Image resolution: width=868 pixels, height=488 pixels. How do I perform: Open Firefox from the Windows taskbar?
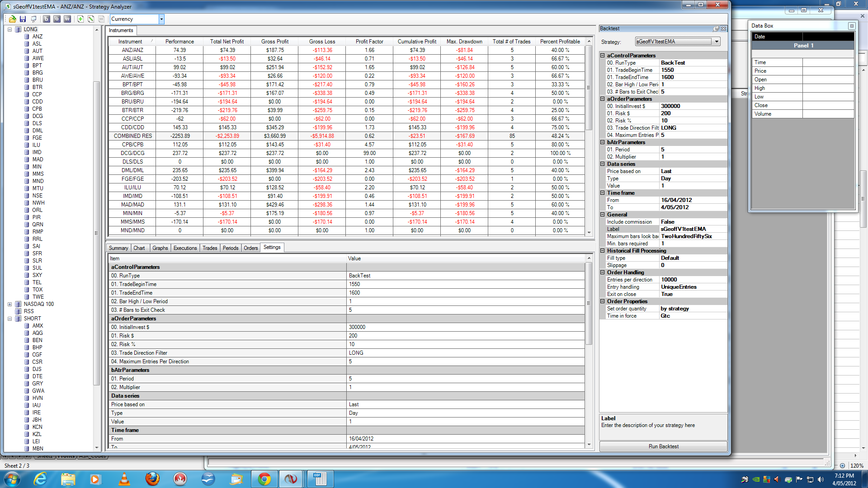pyautogui.click(x=152, y=479)
